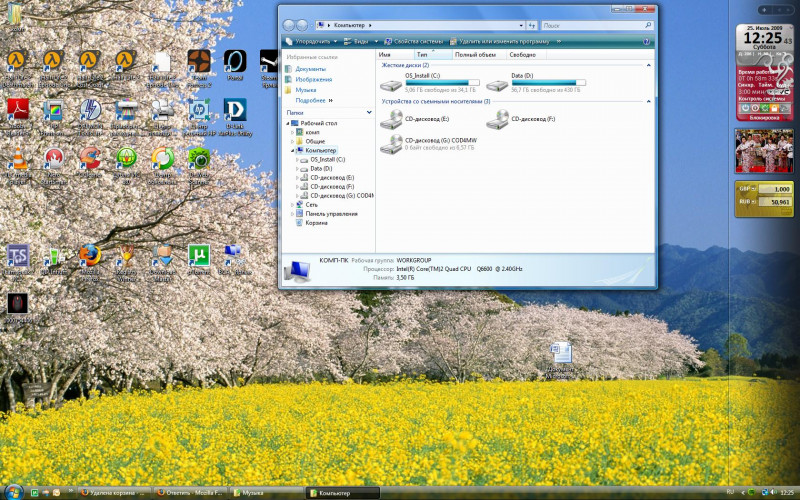Open the µTorrent desktop shortcut
This screenshot has width=800, height=500.
[198, 256]
